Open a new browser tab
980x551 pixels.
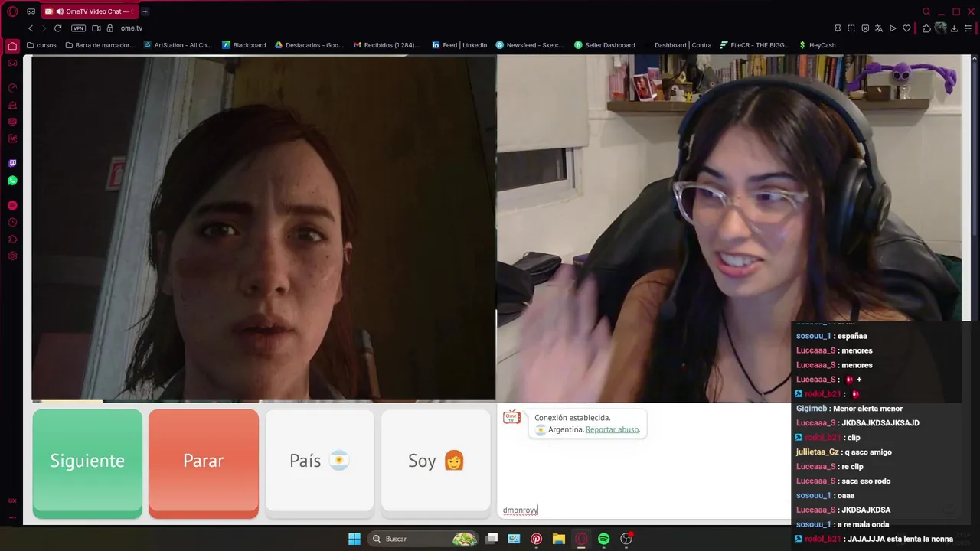[145, 11]
